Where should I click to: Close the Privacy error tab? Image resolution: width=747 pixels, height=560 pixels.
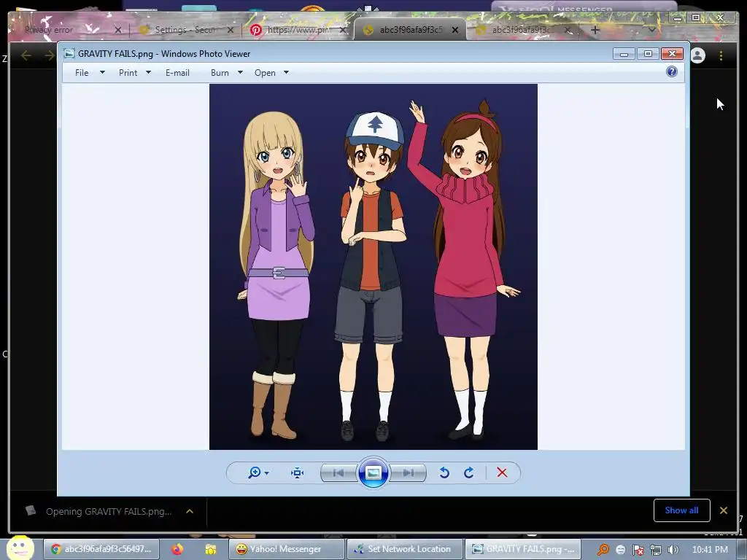point(118,29)
